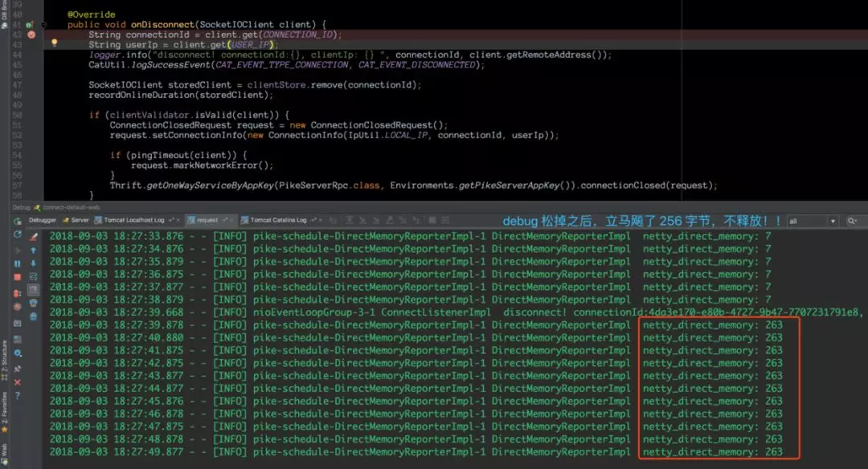Viewport: 868px width, 469px height.
Task: Click connect-default-web debug configuration label
Action: pyautogui.click(x=72, y=207)
